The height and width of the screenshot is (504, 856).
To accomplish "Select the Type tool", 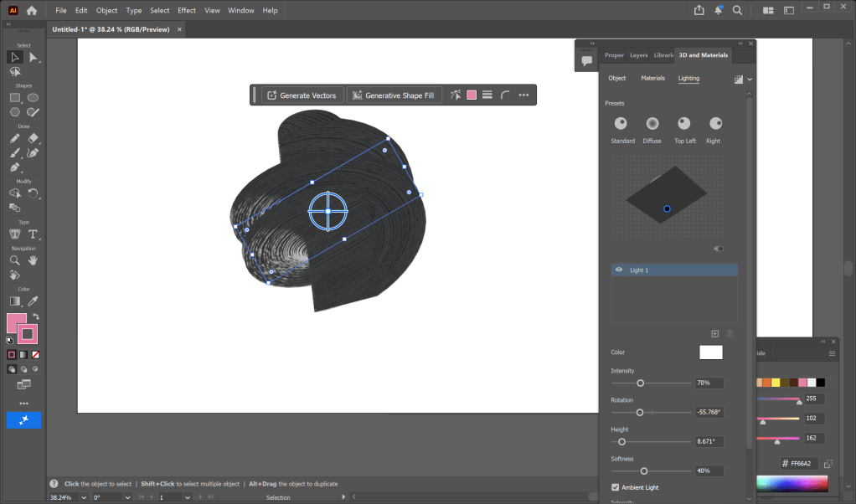I will [x=34, y=234].
